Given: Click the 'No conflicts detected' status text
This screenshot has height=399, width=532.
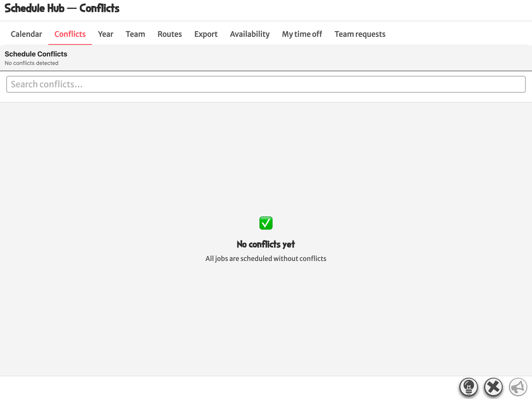Looking at the screenshot, I should click(32, 63).
